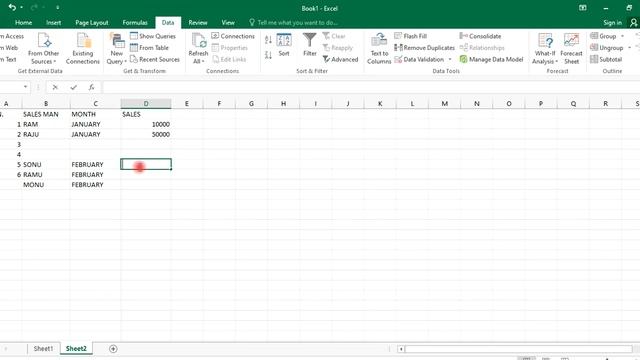Open the Formulas tab

[135, 22]
